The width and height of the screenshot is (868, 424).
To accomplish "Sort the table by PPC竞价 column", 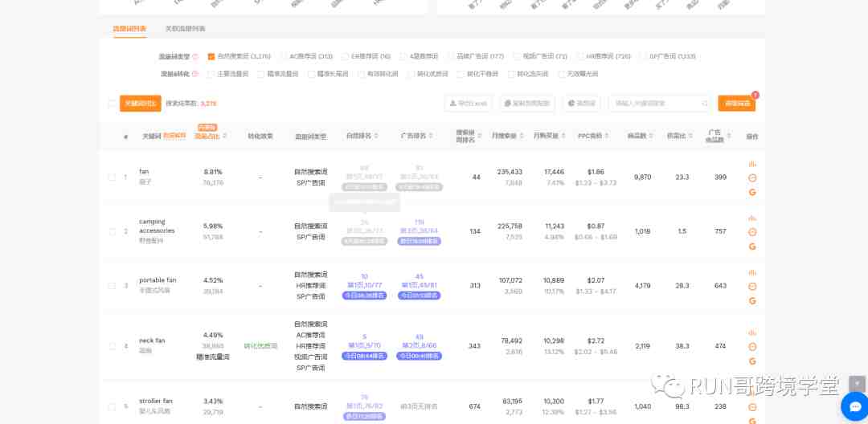I will click(x=607, y=137).
